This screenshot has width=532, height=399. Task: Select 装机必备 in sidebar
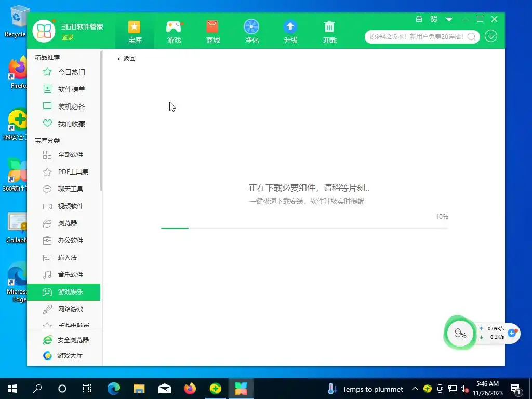64,106
